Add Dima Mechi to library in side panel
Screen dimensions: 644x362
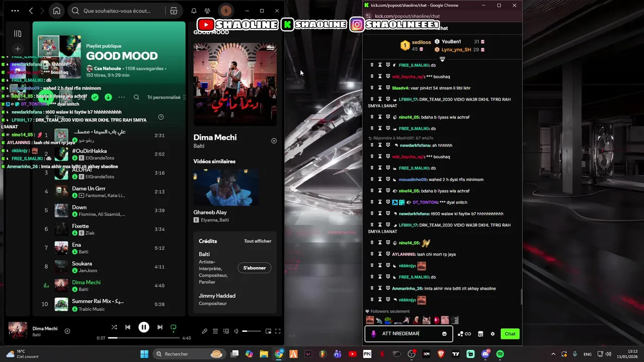click(274, 141)
